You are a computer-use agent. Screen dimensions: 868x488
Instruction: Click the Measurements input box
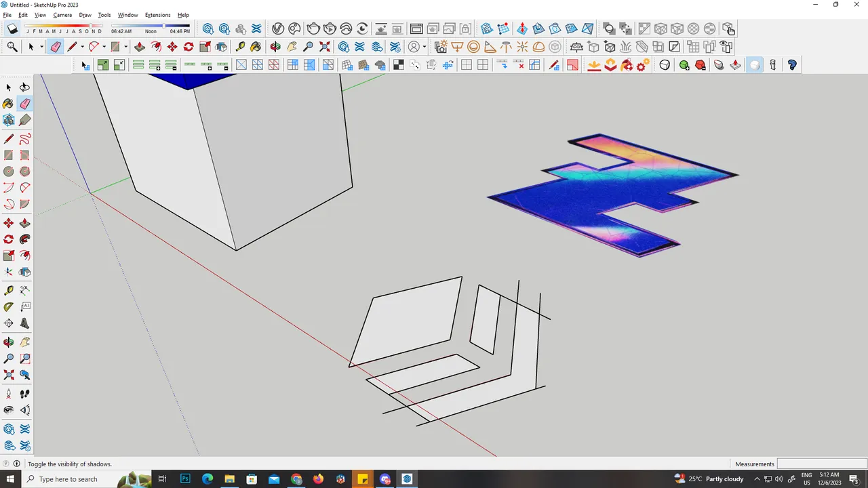tap(821, 464)
